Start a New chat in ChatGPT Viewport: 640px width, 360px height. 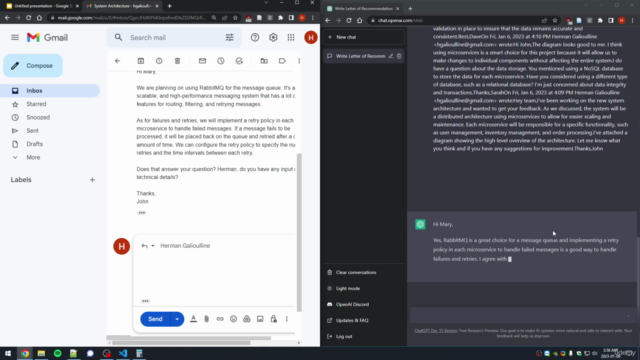pyautogui.click(x=363, y=37)
